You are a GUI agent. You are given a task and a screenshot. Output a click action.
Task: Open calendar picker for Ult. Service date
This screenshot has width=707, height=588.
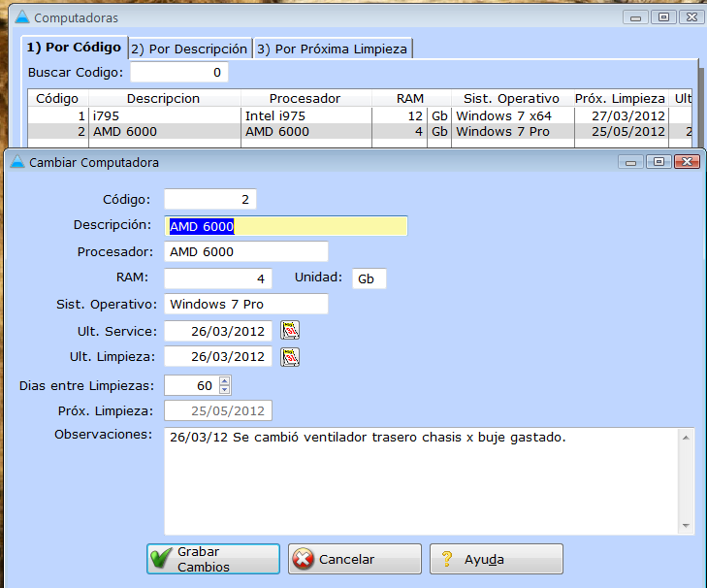(290, 331)
